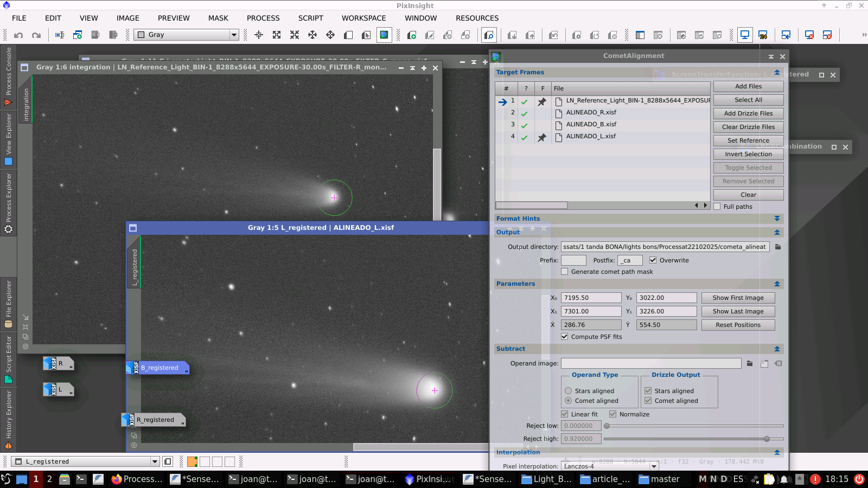Toggle the Overwrite checkbox
Viewport: 868px width, 488px height.
(653, 260)
